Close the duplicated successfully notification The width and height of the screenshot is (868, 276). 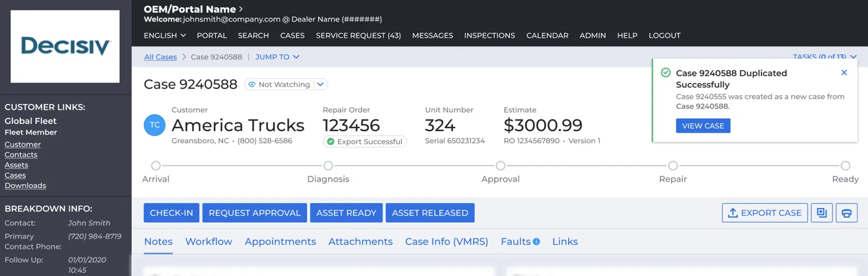pos(844,72)
